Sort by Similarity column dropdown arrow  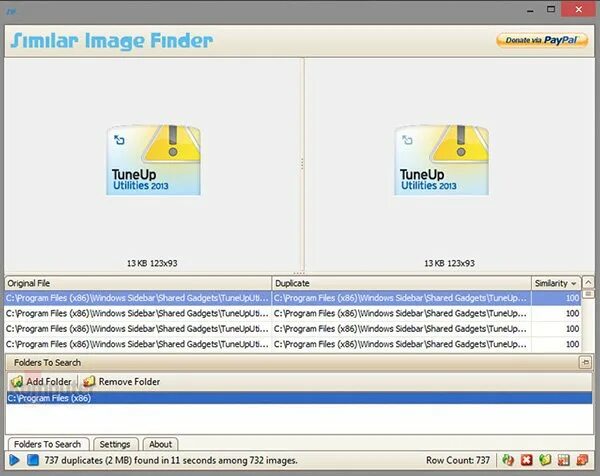pos(574,284)
